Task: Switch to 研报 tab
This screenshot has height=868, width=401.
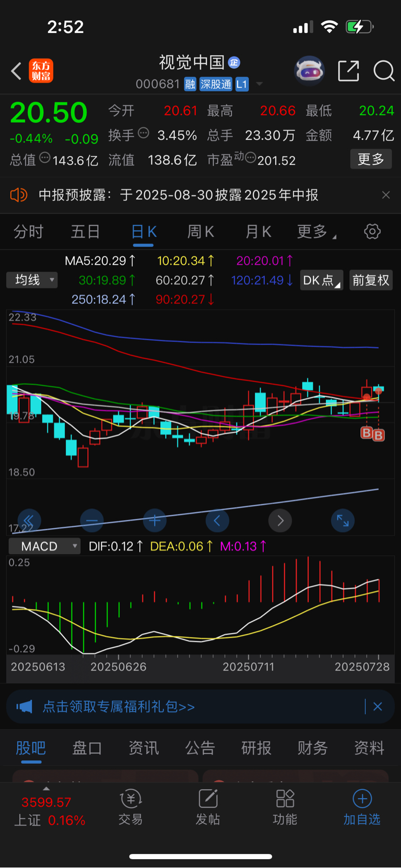Action: point(256,748)
